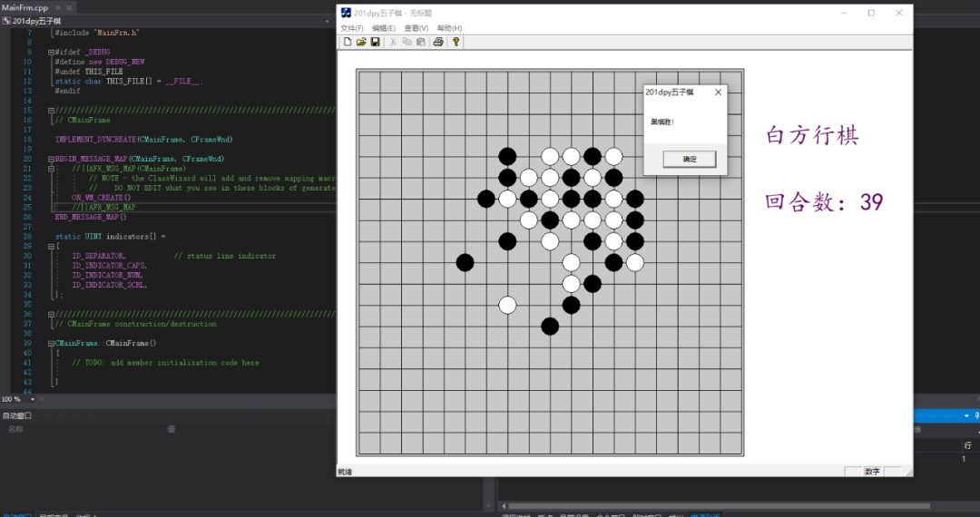
Task: Click the New file toolbar icon
Action: [348, 42]
